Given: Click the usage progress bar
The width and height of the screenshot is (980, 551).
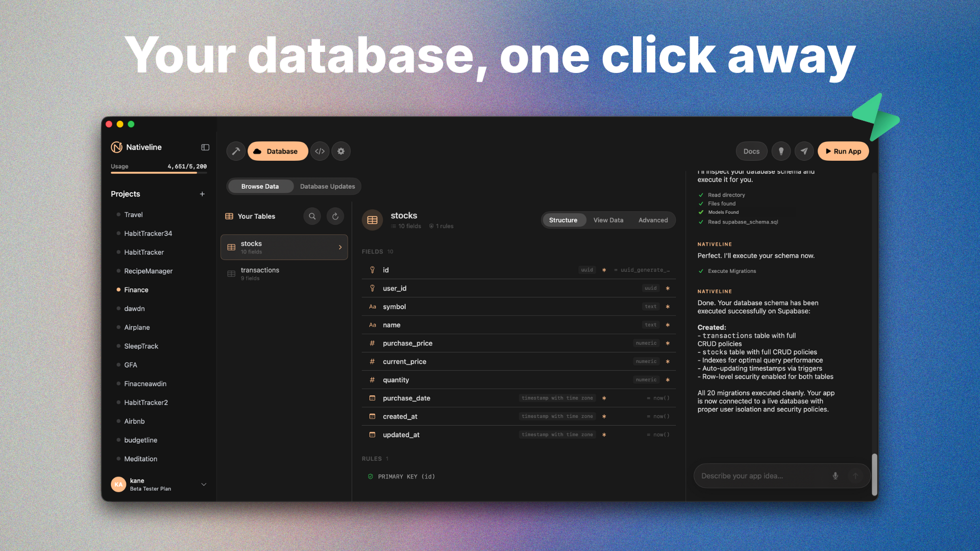Looking at the screenshot, I should (x=158, y=173).
